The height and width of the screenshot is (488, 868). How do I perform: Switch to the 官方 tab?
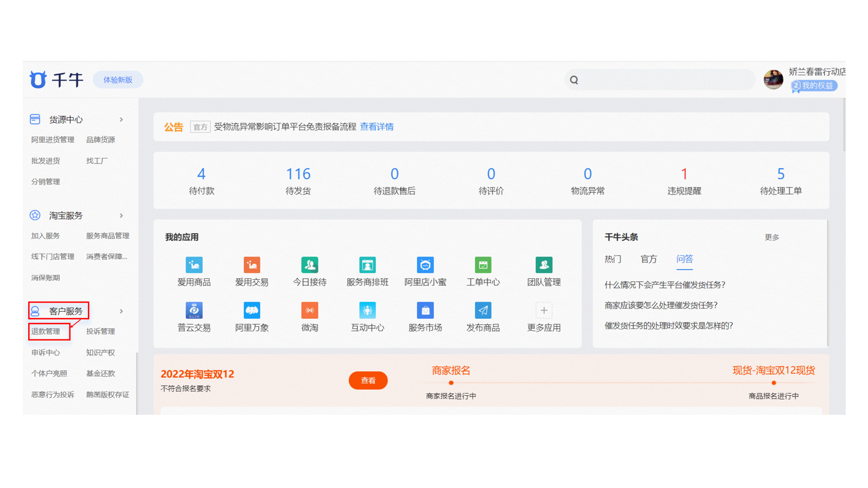(648, 259)
